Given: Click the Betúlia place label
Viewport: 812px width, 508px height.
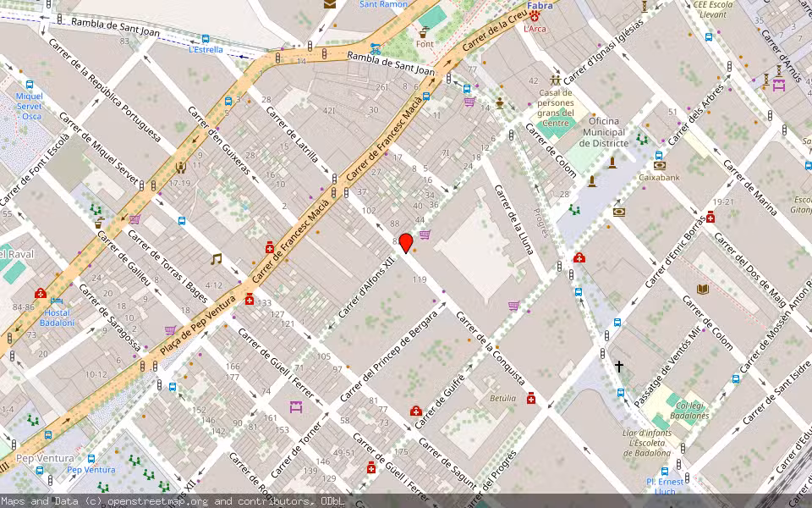Looking at the screenshot, I should pos(502,398).
